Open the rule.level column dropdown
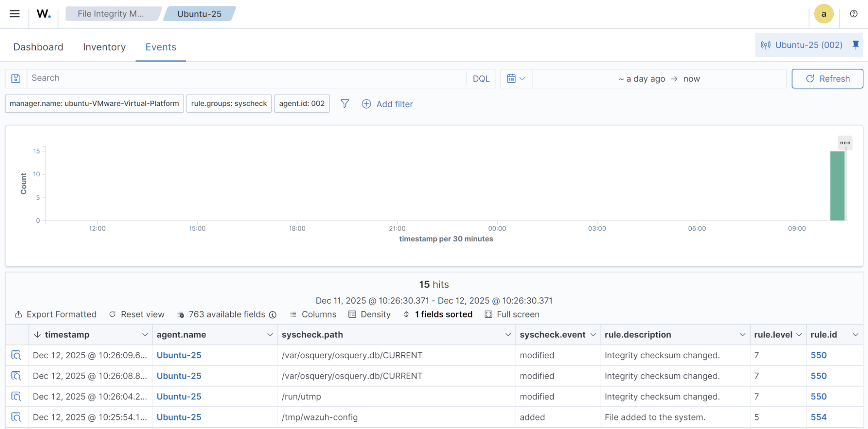 [799, 335]
